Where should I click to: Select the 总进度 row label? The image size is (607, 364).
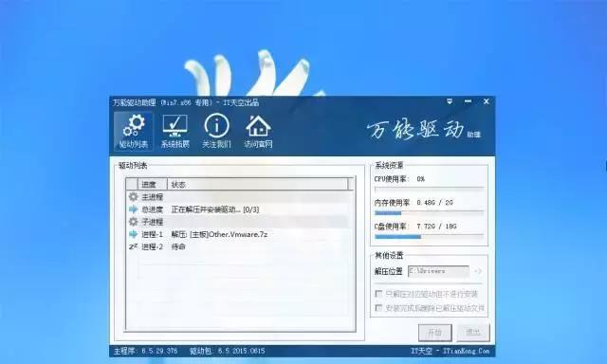pos(152,209)
